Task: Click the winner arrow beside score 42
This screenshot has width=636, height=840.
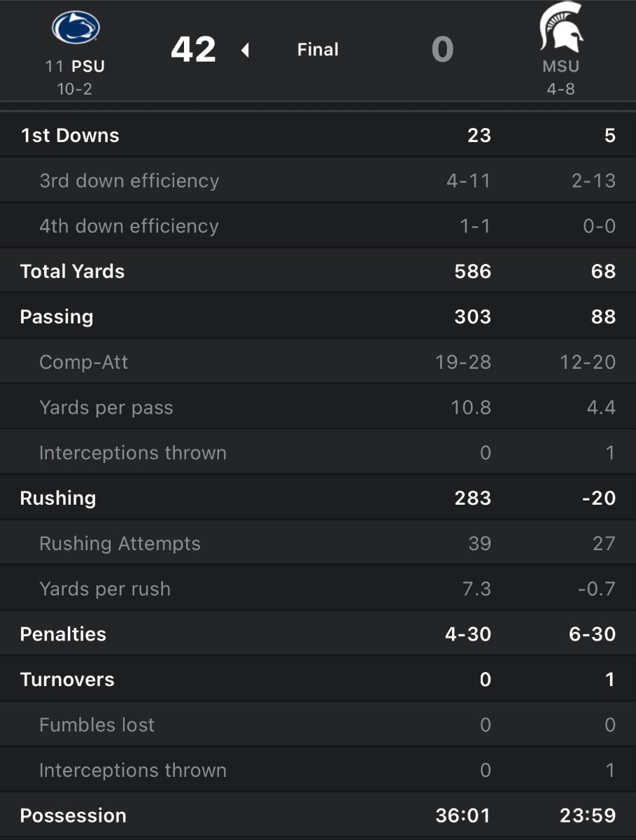Action: click(245, 50)
